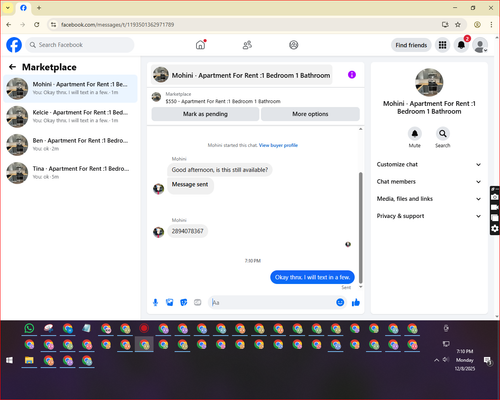500x400 pixels.
Task: Go back with the browser back arrow
Action: 9,24
